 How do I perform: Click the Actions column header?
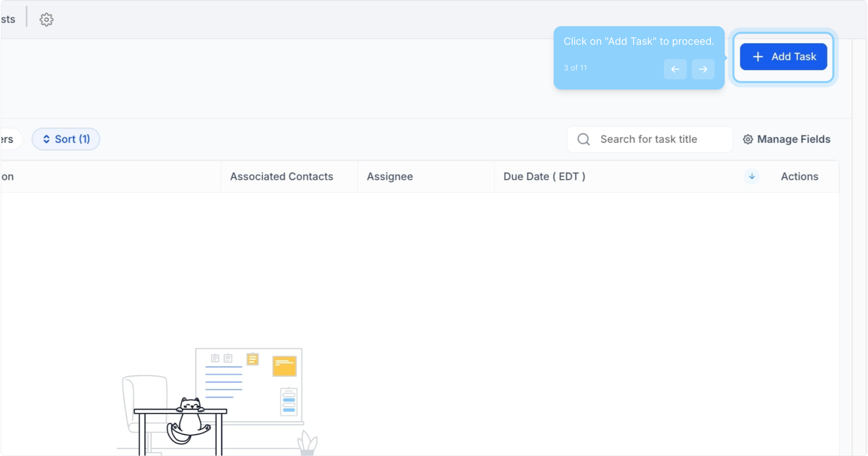point(799,176)
